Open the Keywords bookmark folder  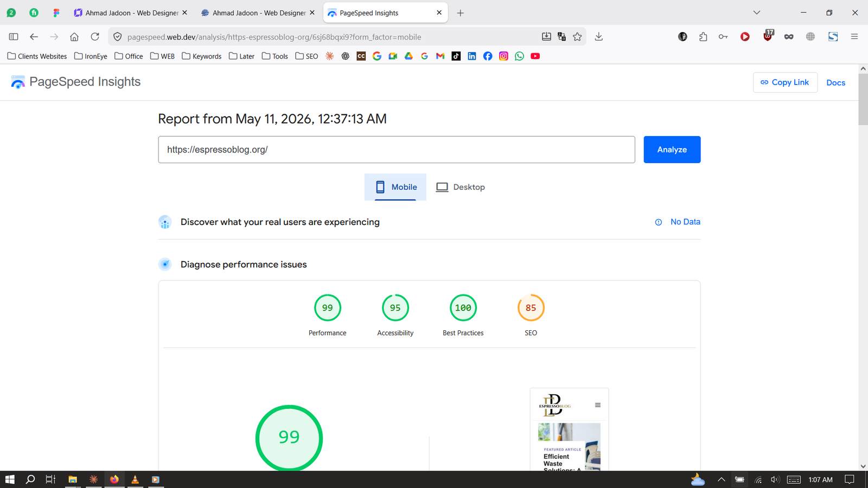(201, 56)
